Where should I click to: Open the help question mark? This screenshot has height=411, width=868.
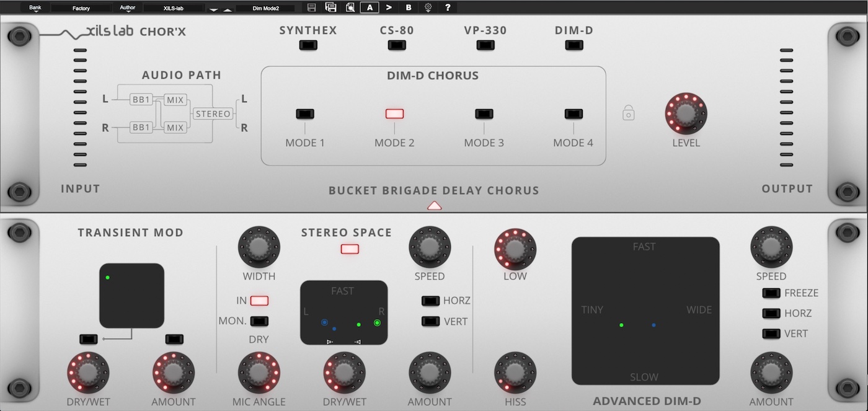pyautogui.click(x=447, y=7)
